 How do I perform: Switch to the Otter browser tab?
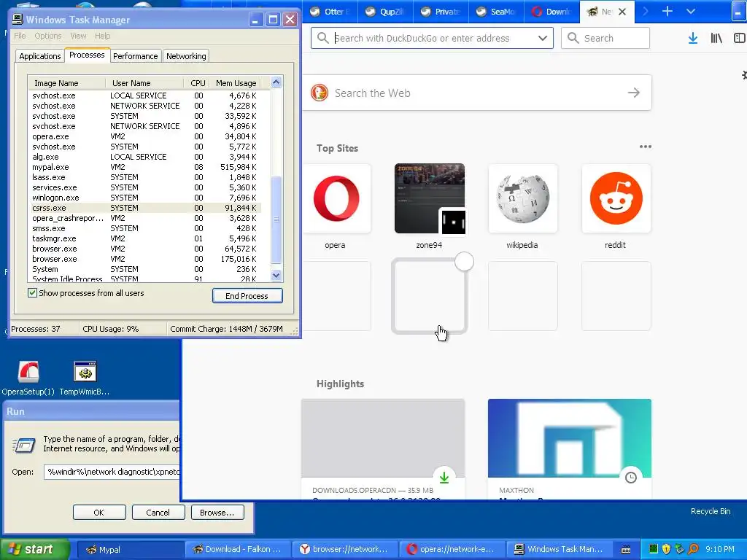tap(329, 12)
